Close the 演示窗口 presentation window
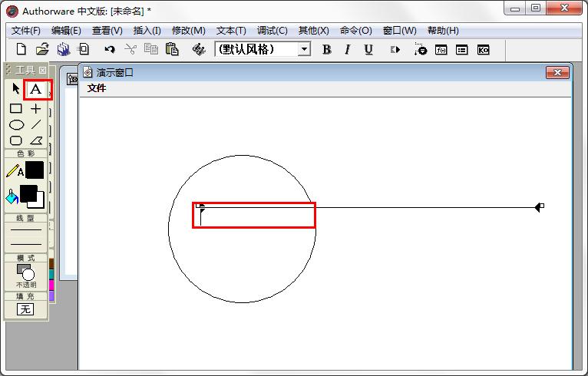The image size is (588, 376). 557,72
